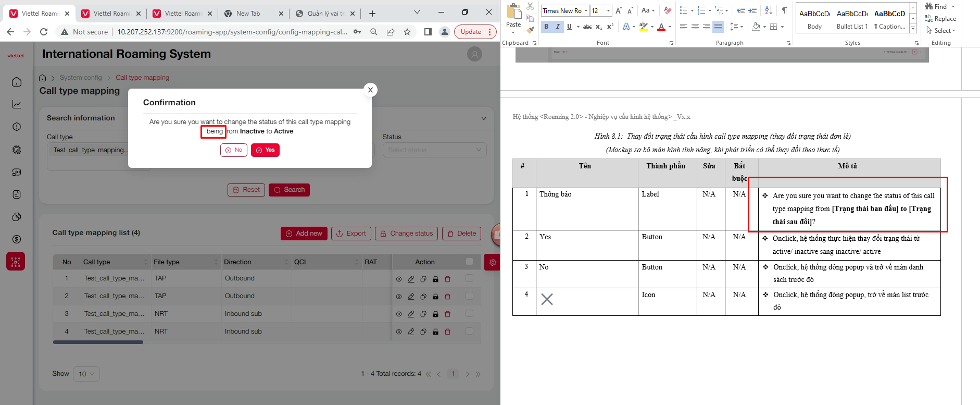Click the lock status icon in row 4

click(x=435, y=332)
